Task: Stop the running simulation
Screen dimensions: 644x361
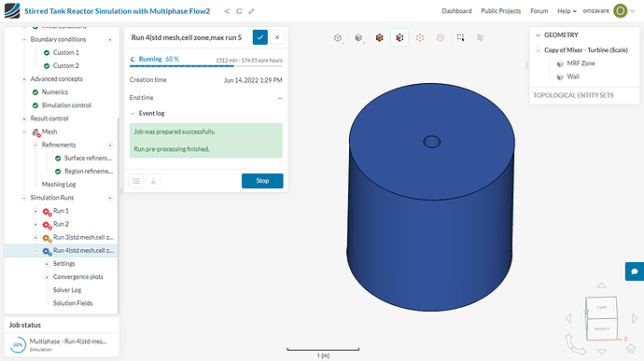Action: pyautogui.click(x=262, y=181)
